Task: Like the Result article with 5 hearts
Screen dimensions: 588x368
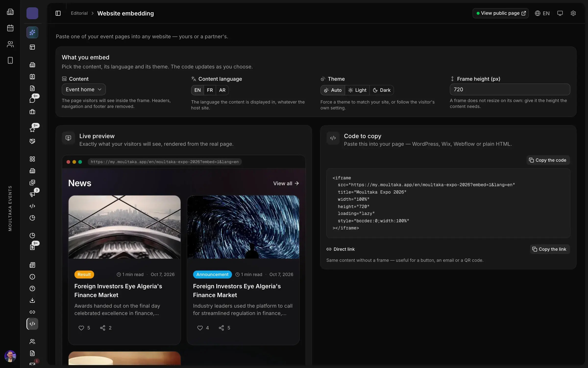Action: pos(84,328)
